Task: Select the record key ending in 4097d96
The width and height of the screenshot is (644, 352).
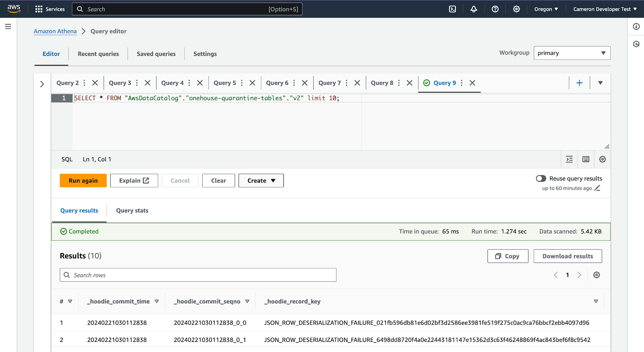Action: pyautogui.click(x=427, y=323)
